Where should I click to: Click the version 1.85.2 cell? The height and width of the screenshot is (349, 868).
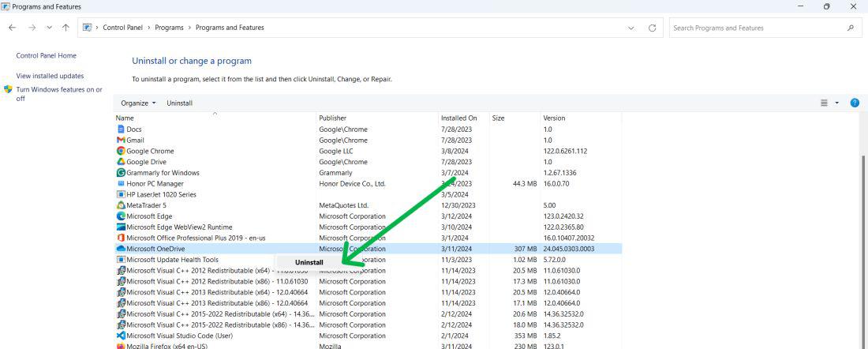click(x=552, y=336)
